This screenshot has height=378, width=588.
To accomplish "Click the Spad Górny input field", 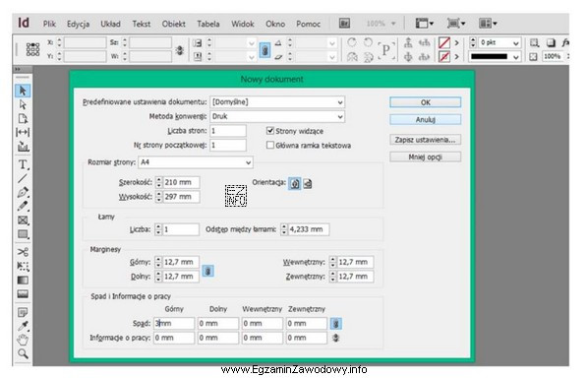I will 174,323.
